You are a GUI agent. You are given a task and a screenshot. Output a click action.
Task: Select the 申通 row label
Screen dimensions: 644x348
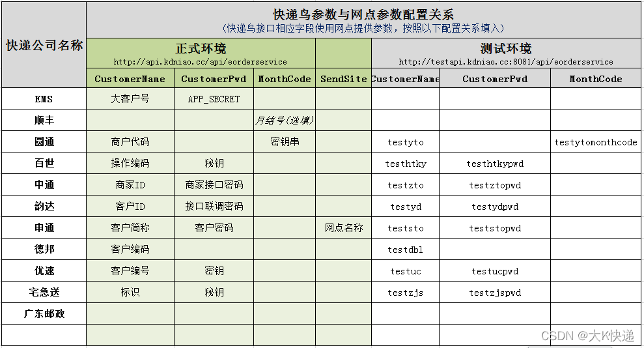click(x=44, y=227)
